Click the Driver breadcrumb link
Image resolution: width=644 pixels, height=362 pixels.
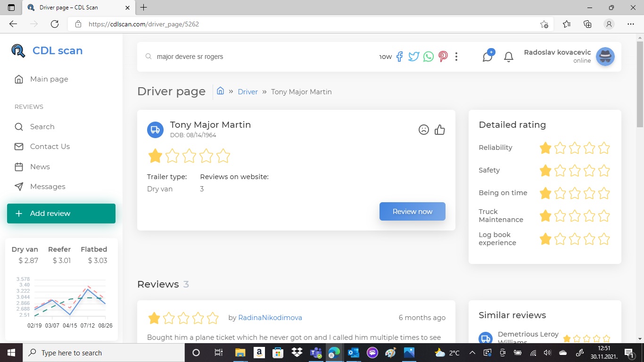[248, 92]
